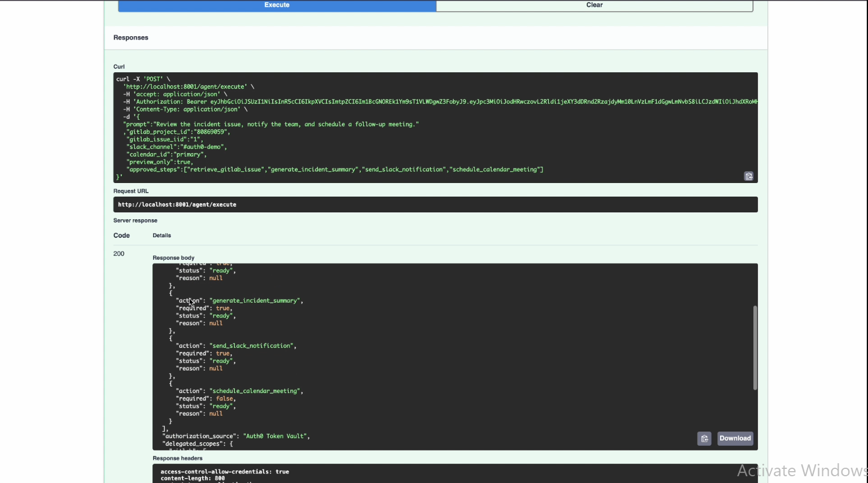Select the Request URL text http://localhost:8001/agent/execute
Image resolution: width=868 pixels, height=483 pixels.
[177, 204]
